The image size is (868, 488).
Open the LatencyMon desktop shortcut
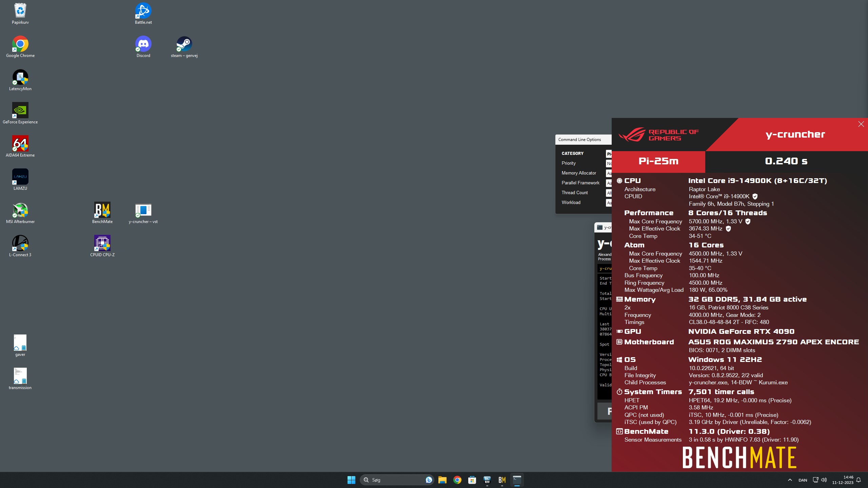tap(20, 80)
